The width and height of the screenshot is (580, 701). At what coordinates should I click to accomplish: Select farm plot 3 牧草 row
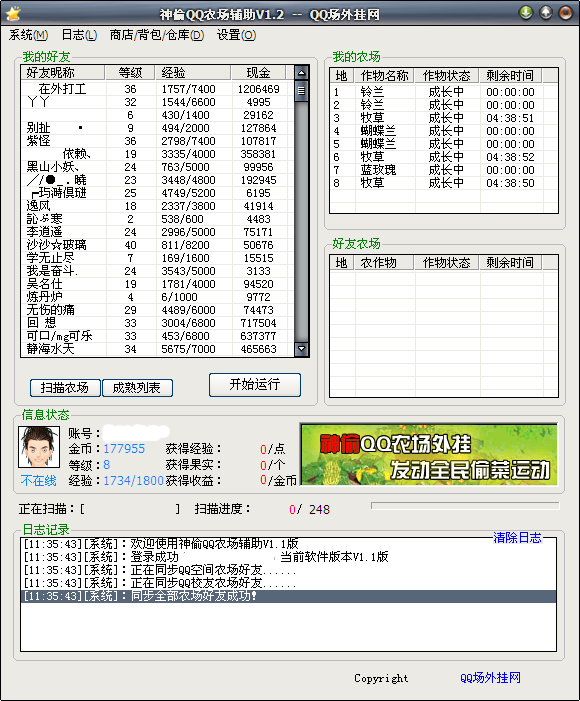pos(444,118)
